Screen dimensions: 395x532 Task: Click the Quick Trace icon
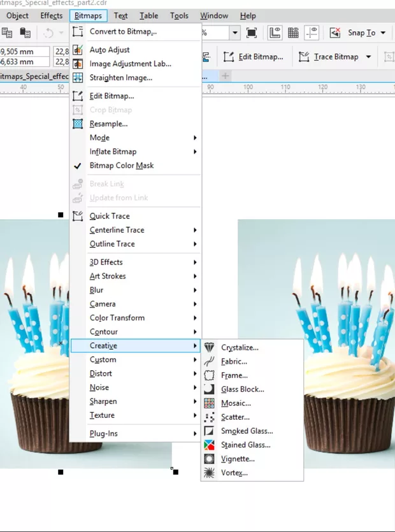pyautogui.click(x=78, y=216)
